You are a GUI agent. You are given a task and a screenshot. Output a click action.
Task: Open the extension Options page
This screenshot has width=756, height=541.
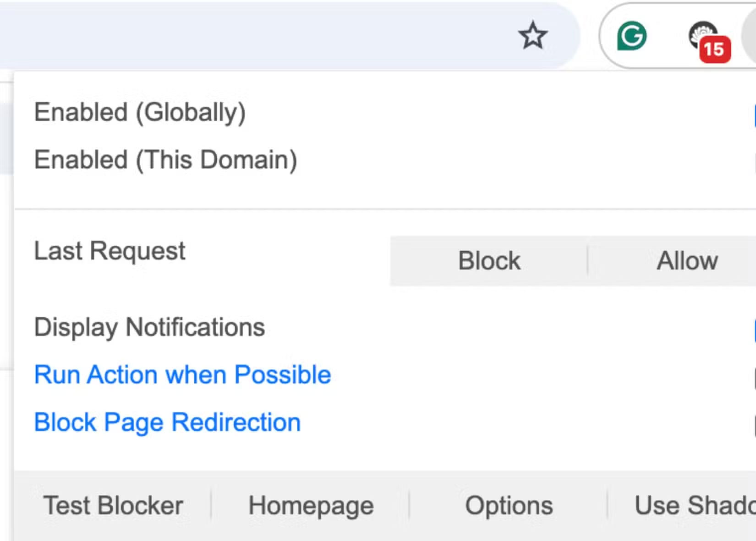(x=509, y=505)
